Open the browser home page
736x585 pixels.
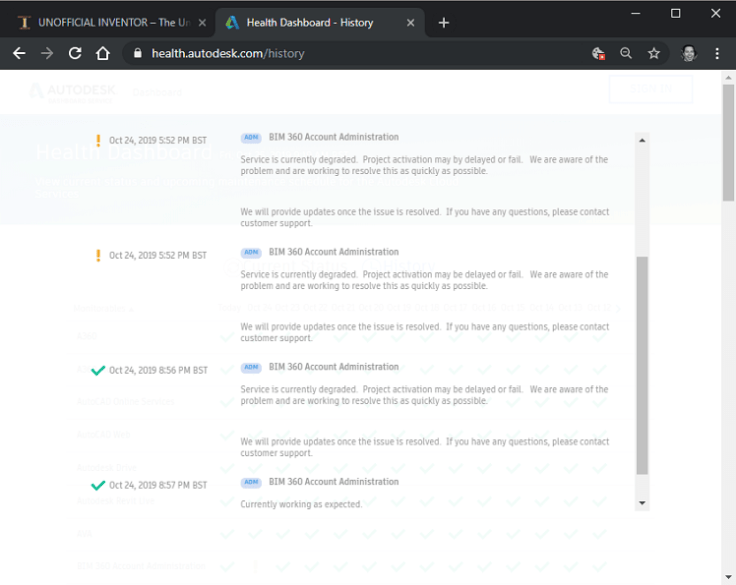pyautogui.click(x=103, y=54)
